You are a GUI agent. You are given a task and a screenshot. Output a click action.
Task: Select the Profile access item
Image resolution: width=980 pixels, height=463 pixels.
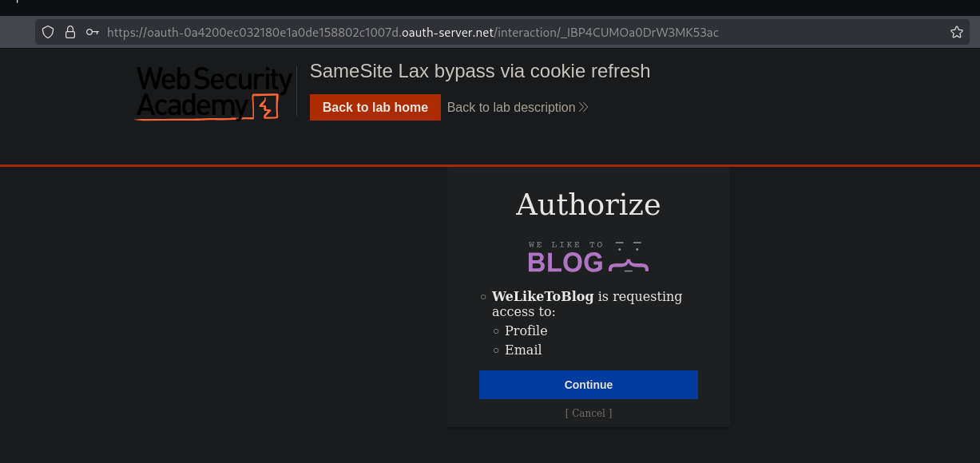[526, 330]
